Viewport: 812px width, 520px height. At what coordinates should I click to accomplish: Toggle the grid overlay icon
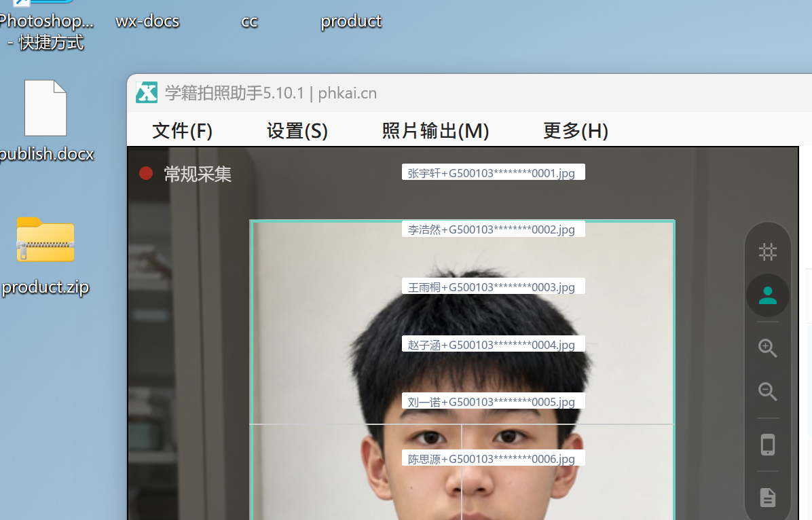pos(767,253)
